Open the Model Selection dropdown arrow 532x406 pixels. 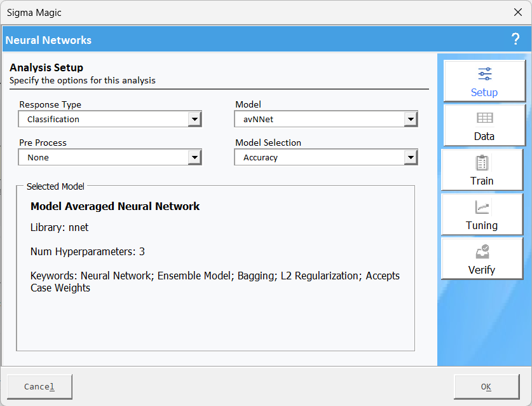pyautogui.click(x=411, y=158)
